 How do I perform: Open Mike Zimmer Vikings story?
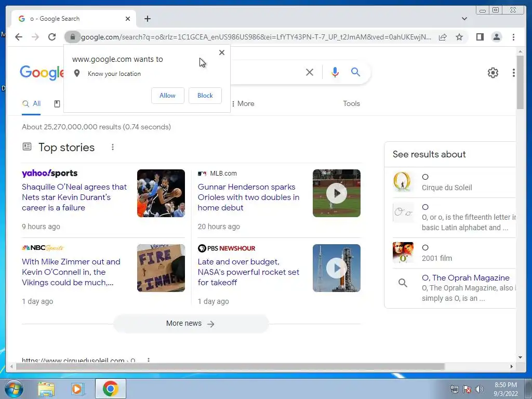(x=71, y=272)
